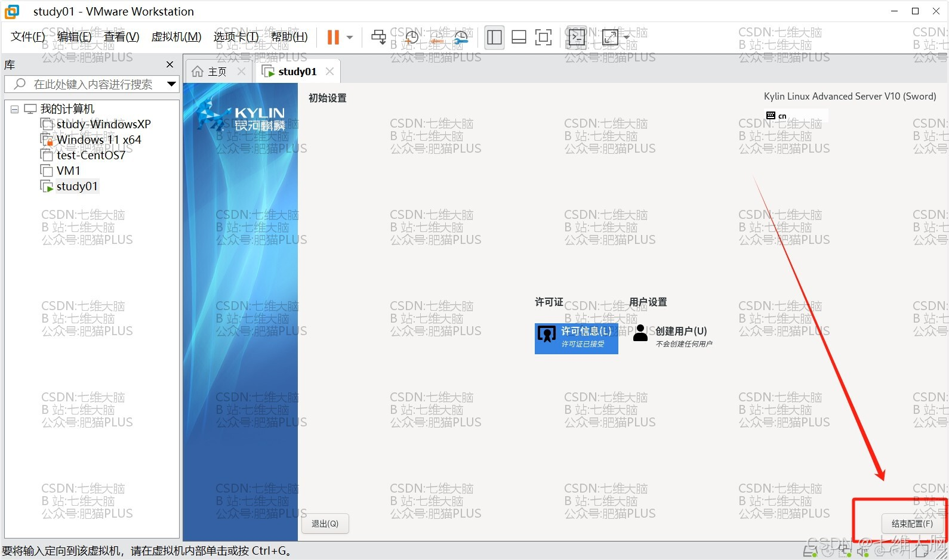Open the 虚拟机(M) menu
This screenshot has width=949, height=560.
pyautogui.click(x=176, y=37)
